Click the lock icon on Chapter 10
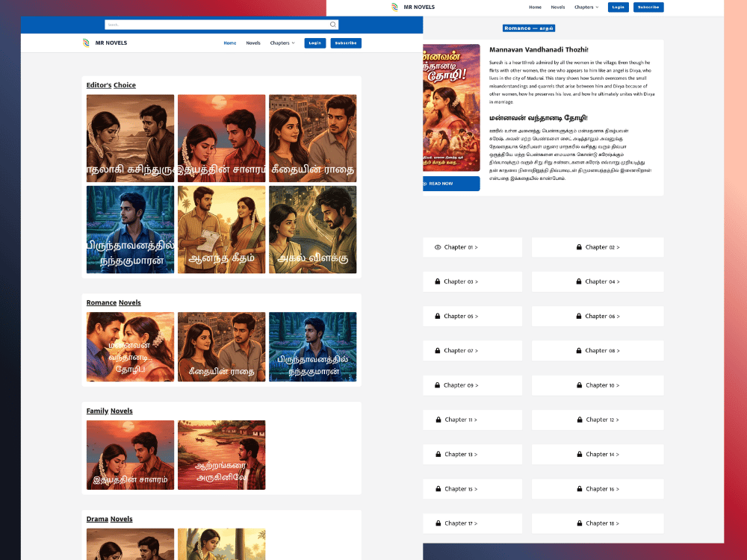The width and height of the screenshot is (747, 560). click(x=579, y=385)
